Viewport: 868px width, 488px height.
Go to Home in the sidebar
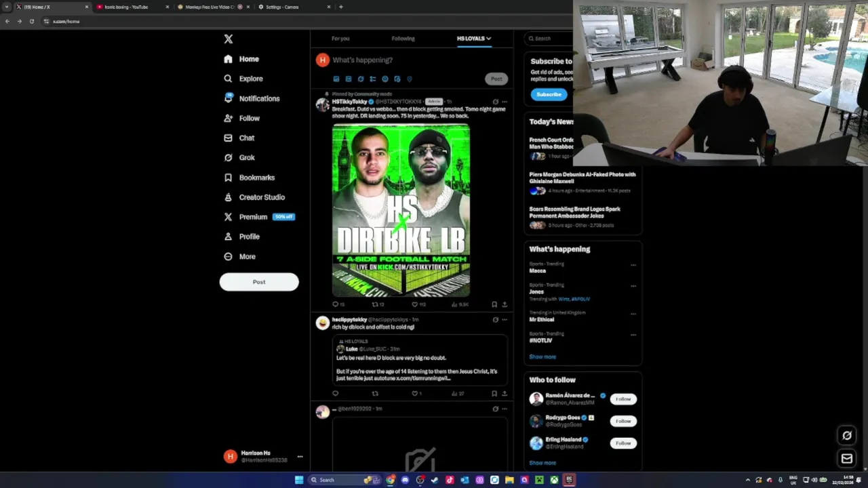pos(242,59)
